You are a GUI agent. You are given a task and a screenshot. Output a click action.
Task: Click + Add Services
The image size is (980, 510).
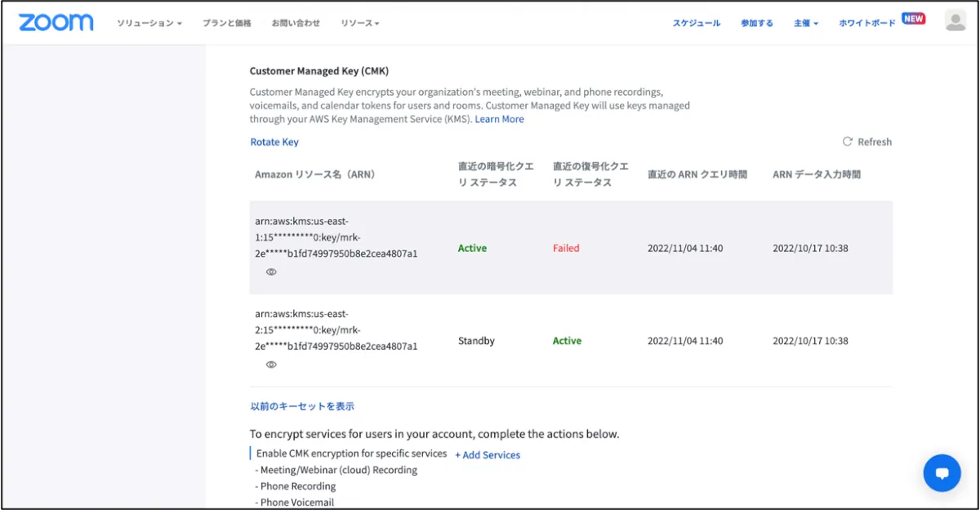(488, 455)
